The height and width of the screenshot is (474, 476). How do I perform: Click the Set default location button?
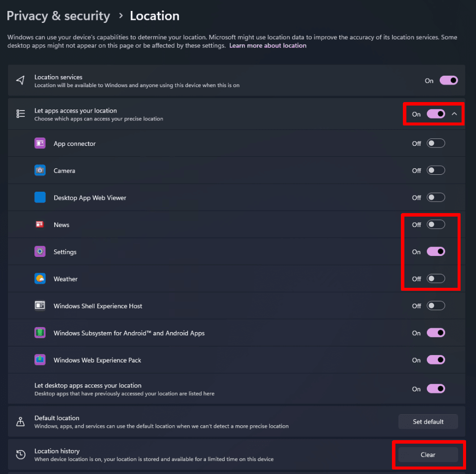428,422
